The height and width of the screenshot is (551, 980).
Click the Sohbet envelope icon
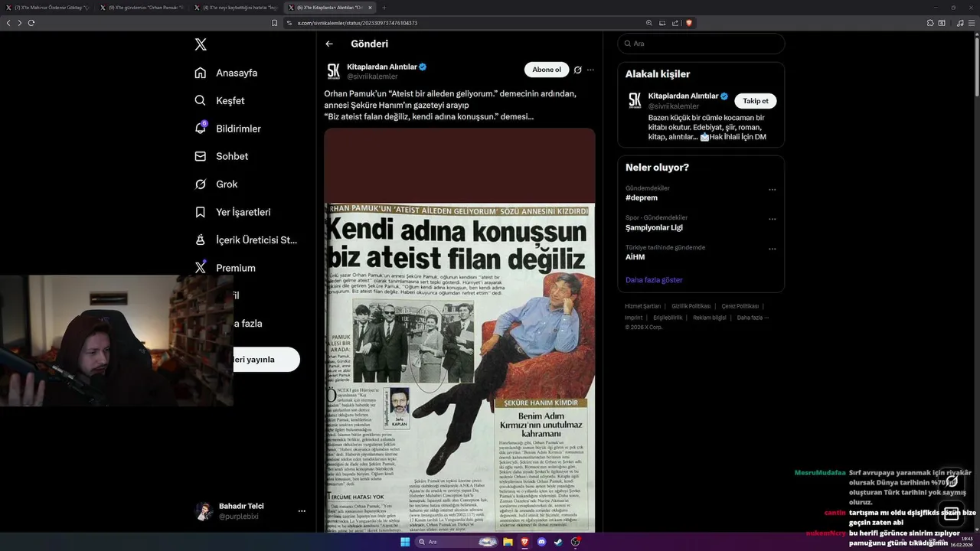click(x=201, y=156)
